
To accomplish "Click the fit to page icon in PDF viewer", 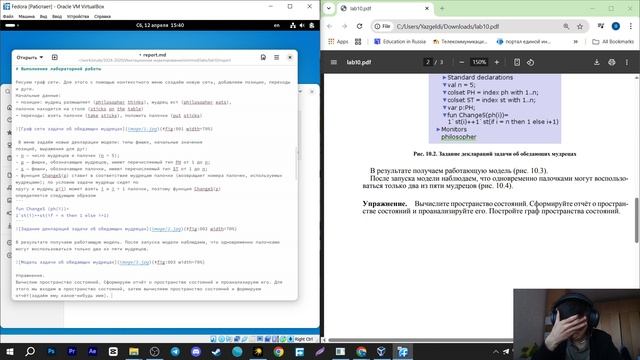I will 517,62.
